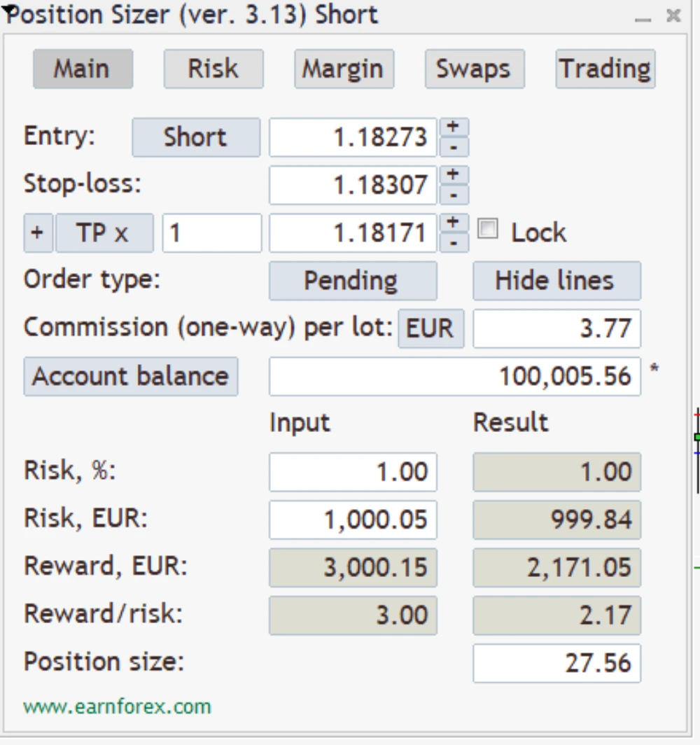700x745 pixels.
Task: Open the Risk tab
Action: (x=213, y=69)
